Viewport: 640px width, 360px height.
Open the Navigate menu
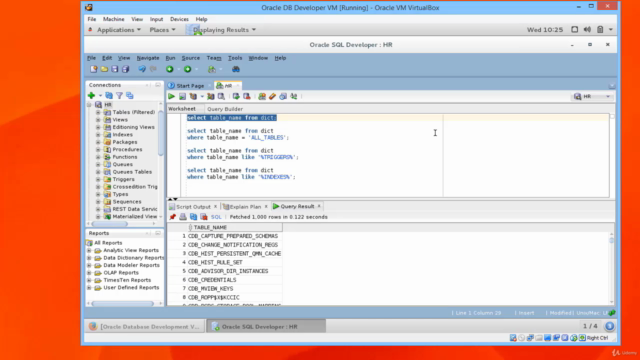click(x=148, y=58)
